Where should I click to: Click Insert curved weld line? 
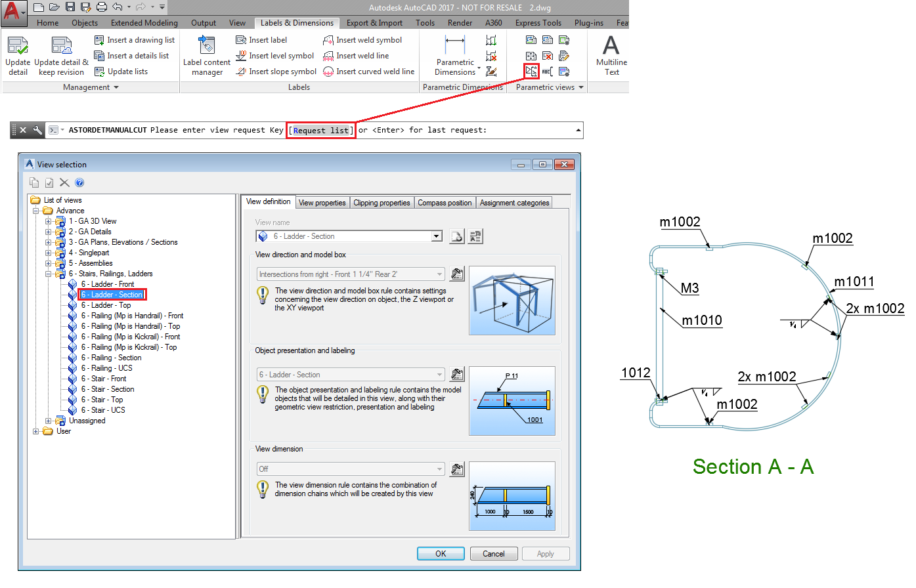pos(368,72)
